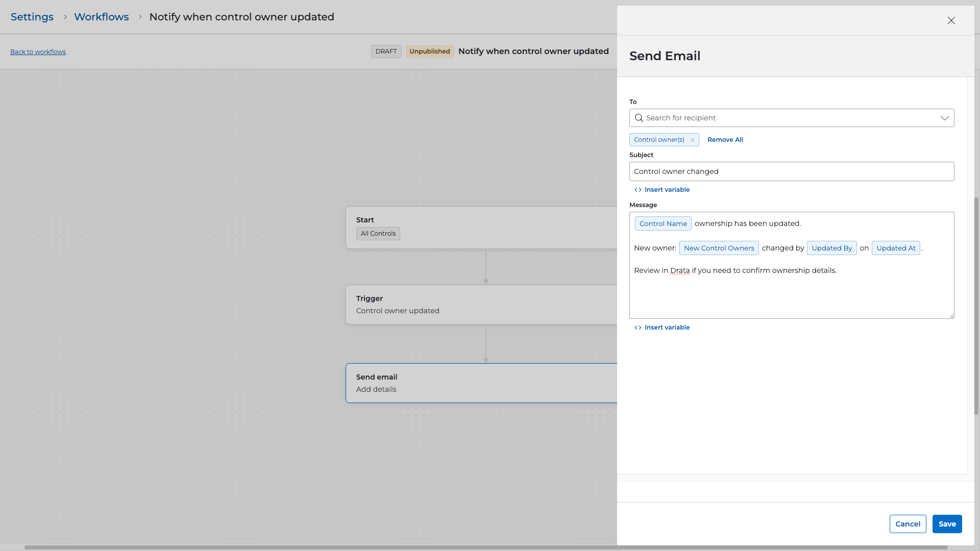Image resolution: width=980 pixels, height=551 pixels.
Task: Click Insert variable under Subject
Action: 662,190
